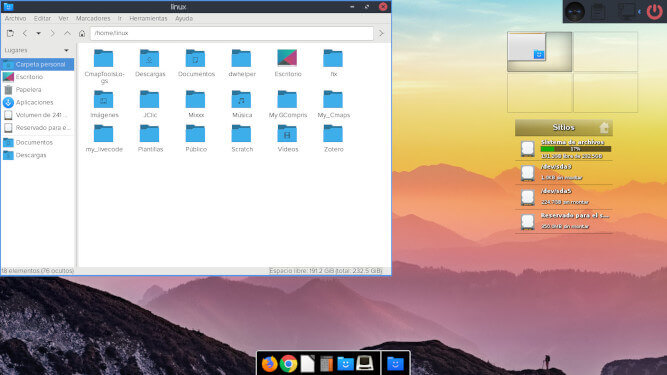Open the Herramientas menu
The width and height of the screenshot is (667, 375).
[148, 18]
